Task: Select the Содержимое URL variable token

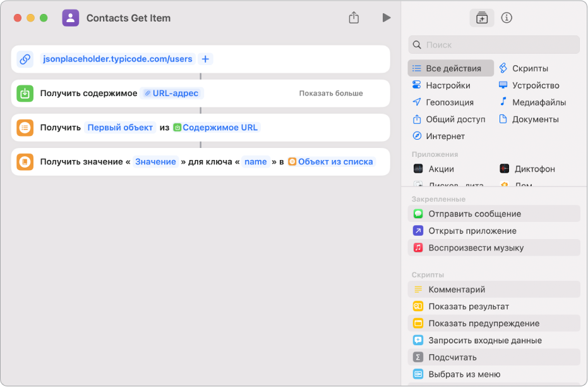Action: pos(216,128)
